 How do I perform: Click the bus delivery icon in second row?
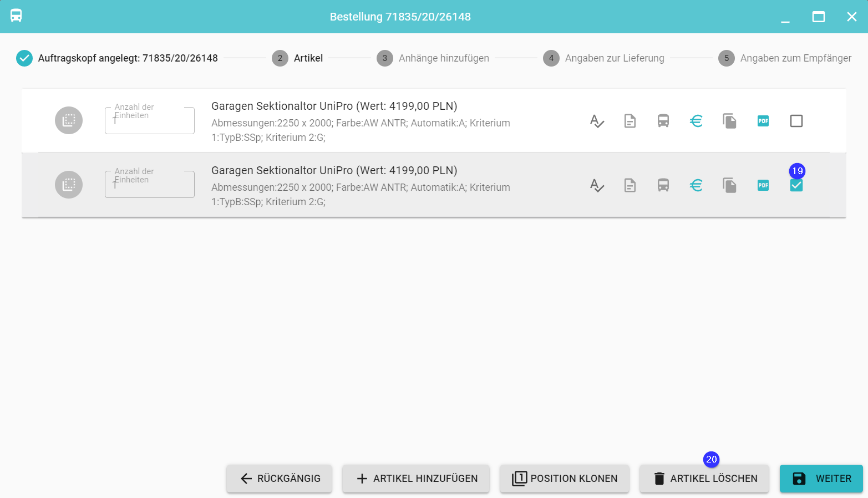[663, 185]
